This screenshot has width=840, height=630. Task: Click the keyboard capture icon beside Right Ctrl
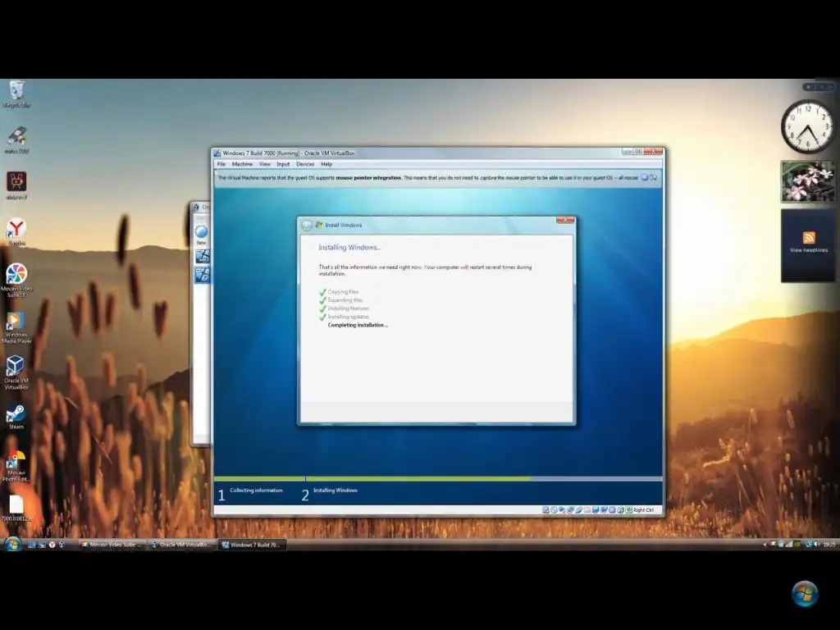point(629,510)
